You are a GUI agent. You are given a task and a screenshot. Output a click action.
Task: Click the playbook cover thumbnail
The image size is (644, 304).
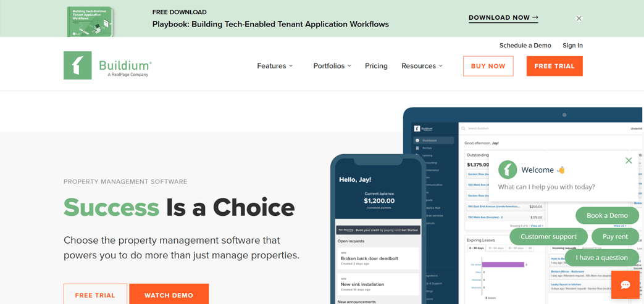click(90, 21)
